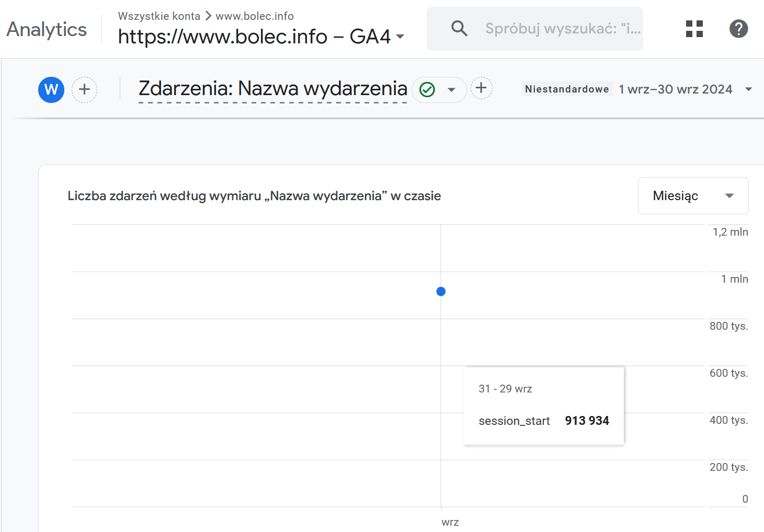Image resolution: width=764 pixels, height=532 pixels.
Task: Click the 1,2 mln axis label
Action: point(730,232)
